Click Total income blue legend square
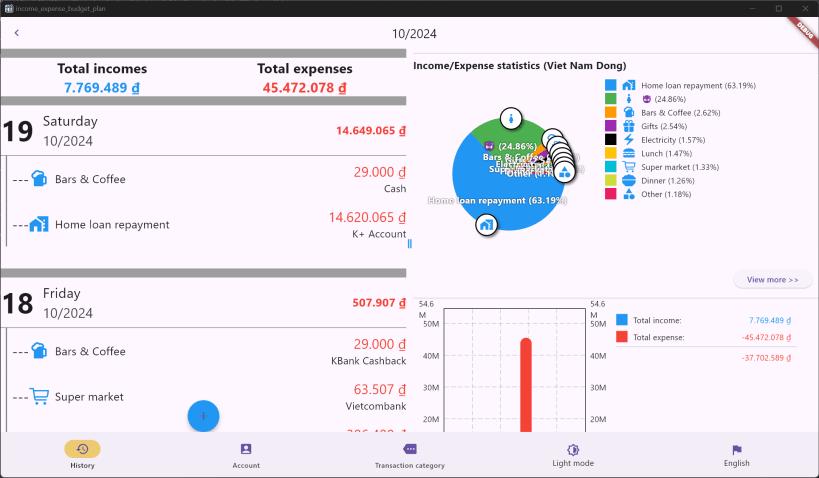This screenshot has height=478, width=819. (x=622, y=320)
